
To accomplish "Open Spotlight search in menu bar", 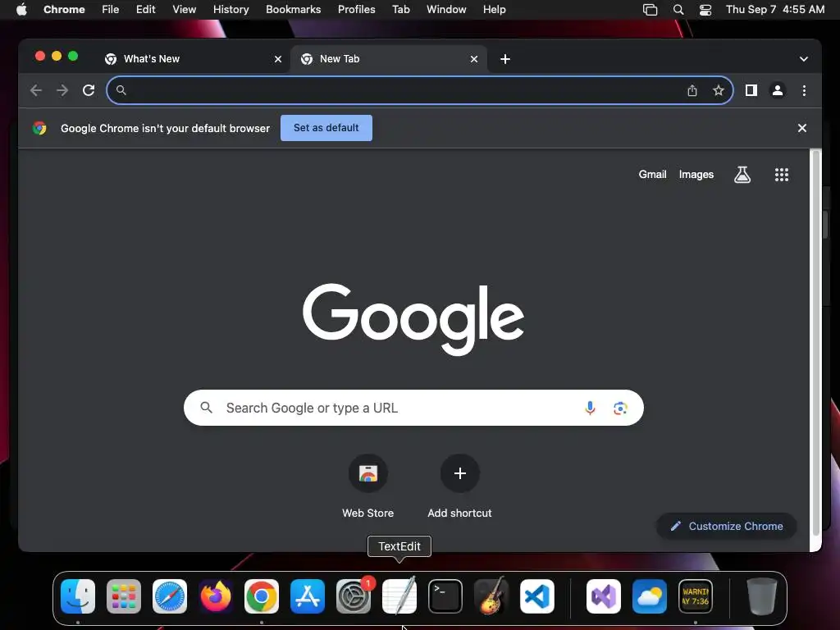I will click(678, 10).
